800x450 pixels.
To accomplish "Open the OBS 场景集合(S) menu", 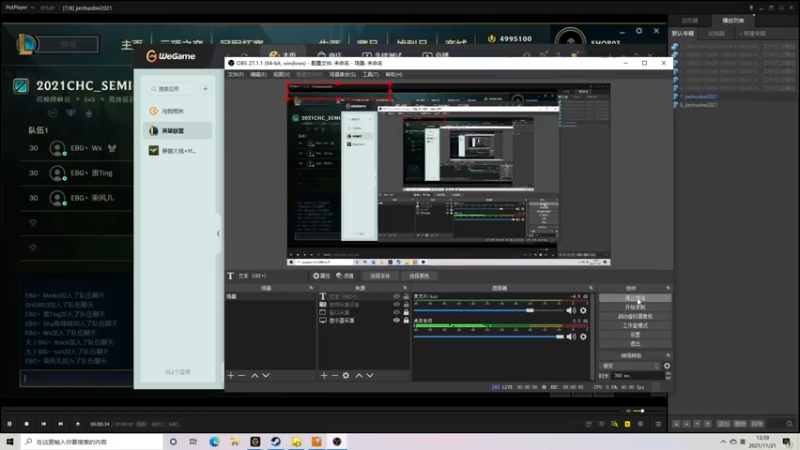I will [342, 74].
